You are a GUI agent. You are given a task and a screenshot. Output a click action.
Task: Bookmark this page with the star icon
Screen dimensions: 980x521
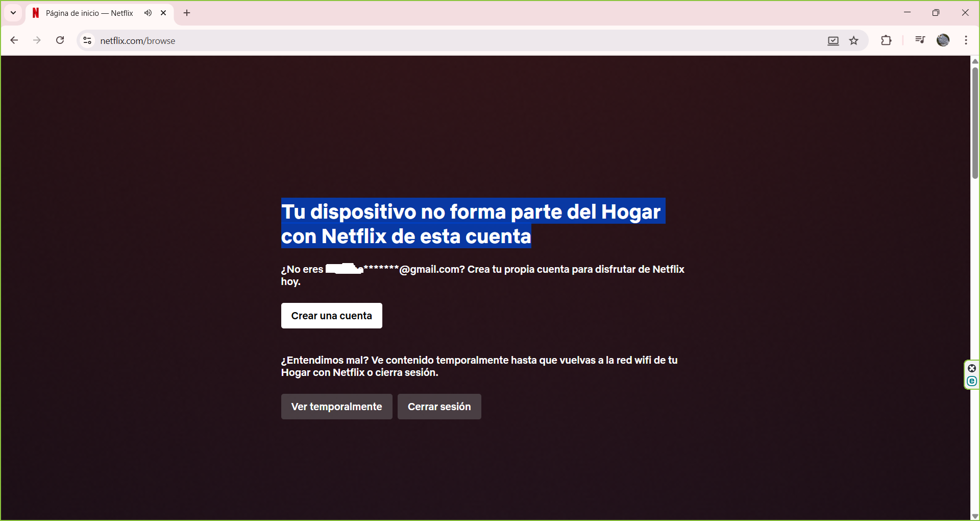pyautogui.click(x=854, y=41)
